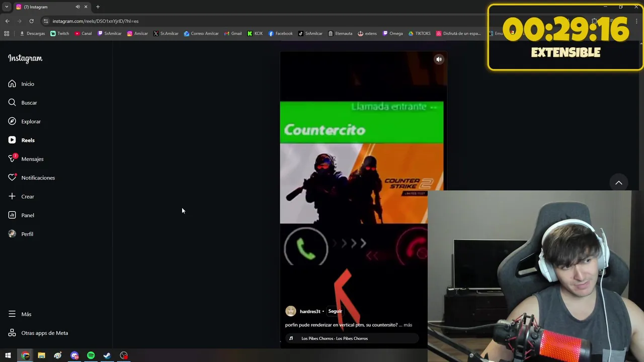Open Los Pibes Chorros audio link
Viewport: 644px width, 362px height.
pos(335,338)
